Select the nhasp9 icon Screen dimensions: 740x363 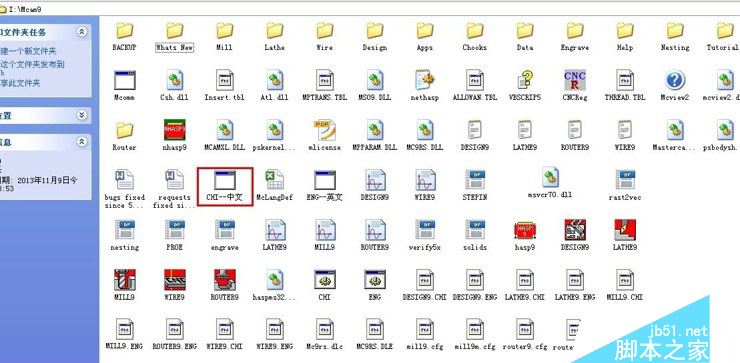pos(175,130)
